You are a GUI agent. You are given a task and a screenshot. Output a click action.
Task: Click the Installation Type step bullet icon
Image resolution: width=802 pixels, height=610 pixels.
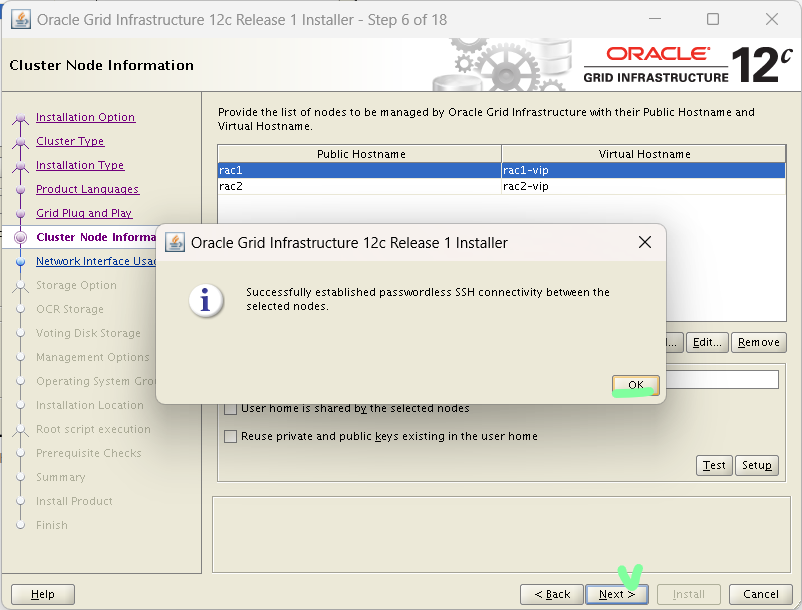(x=20, y=166)
